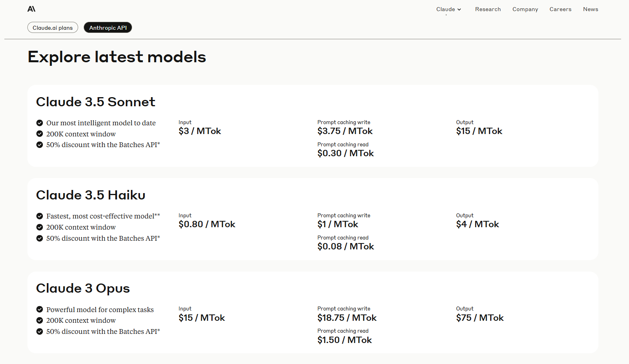Screen dimensions: 629x364
Task: Click checkmark icon beside 'Our most intelligent model'
Action: [x=40, y=123]
